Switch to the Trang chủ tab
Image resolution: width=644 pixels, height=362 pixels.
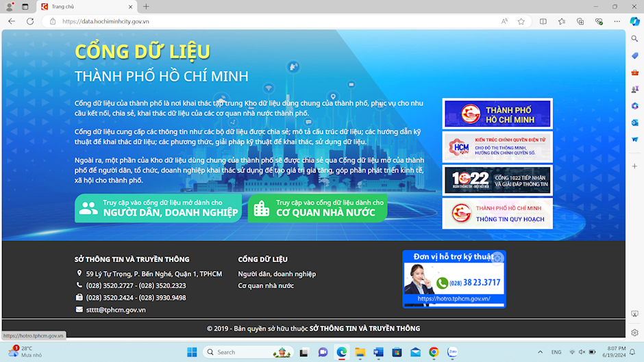point(87,7)
